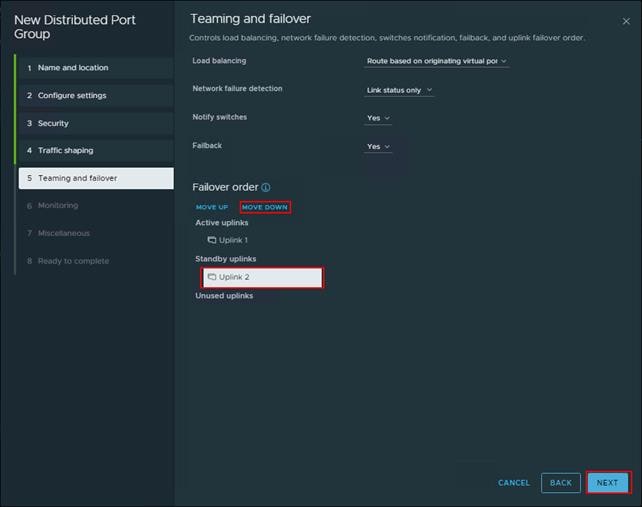
Task: Click the Notify switches label
Action: point(219,117)
